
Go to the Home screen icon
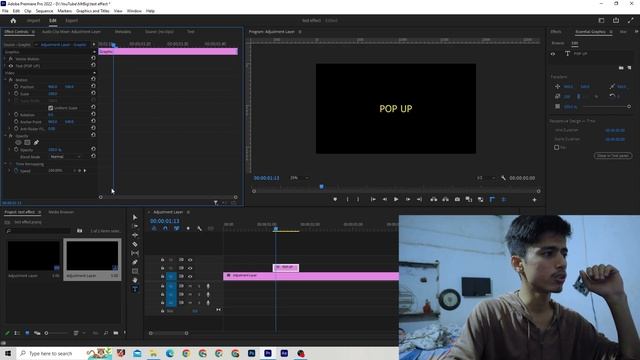(x=13, y=20)
